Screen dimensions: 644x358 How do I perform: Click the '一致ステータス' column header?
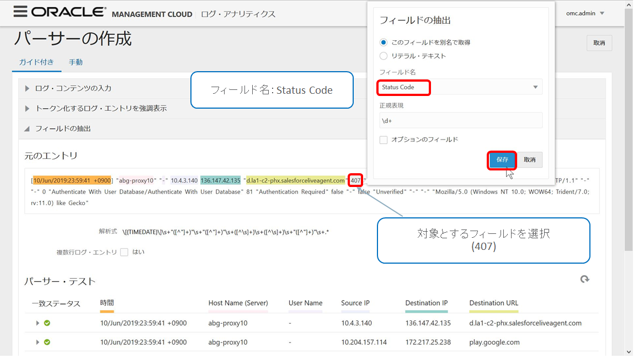[x=56, y=304]
